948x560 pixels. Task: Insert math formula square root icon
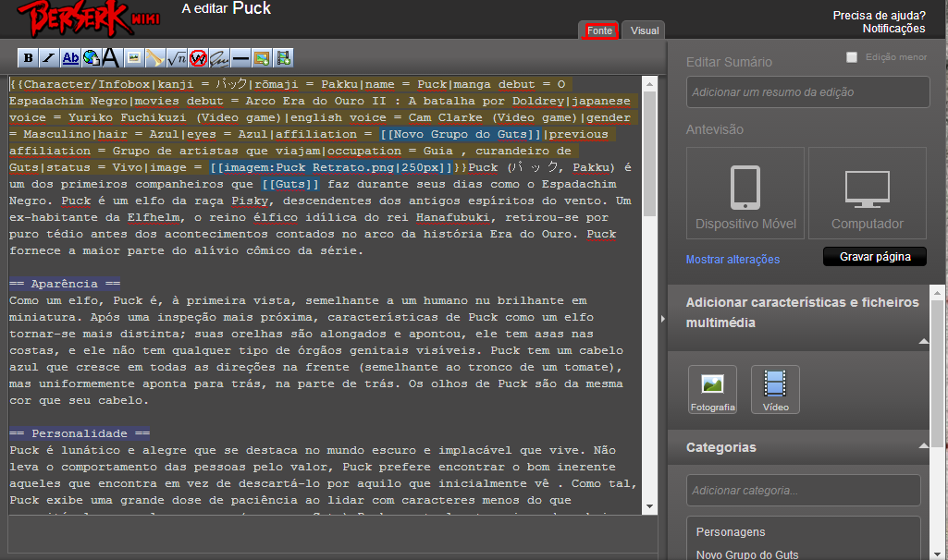click(177, 58)
